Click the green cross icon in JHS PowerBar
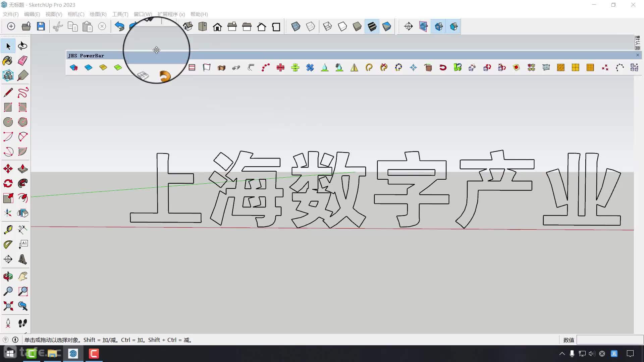 [295, 68]
